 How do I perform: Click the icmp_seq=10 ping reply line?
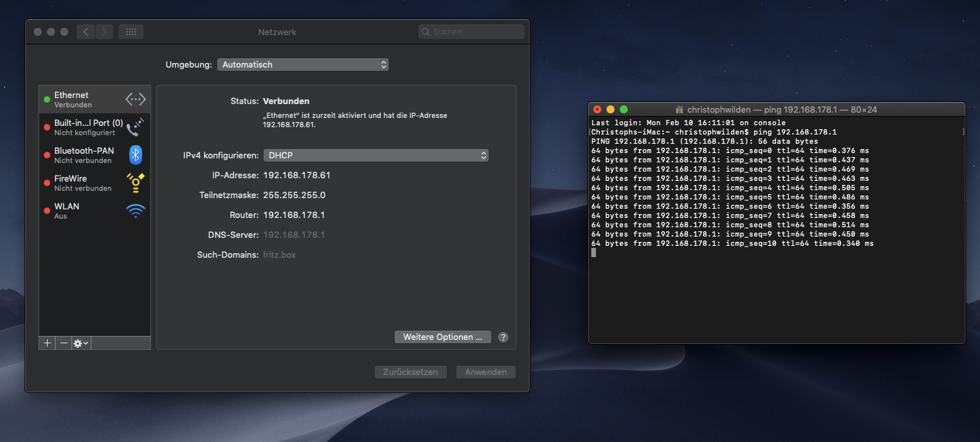[x=732, y=243]
